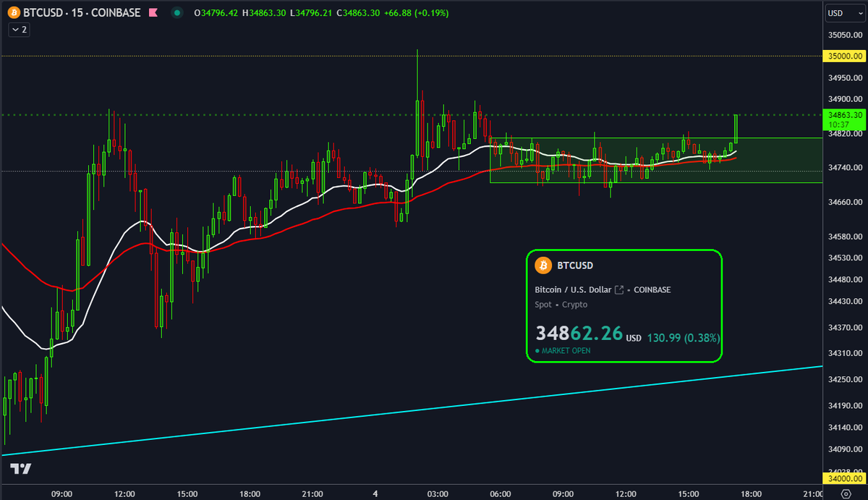Click 34740.00 on the price scale
868x500 pixels.
tap(844, 168)
